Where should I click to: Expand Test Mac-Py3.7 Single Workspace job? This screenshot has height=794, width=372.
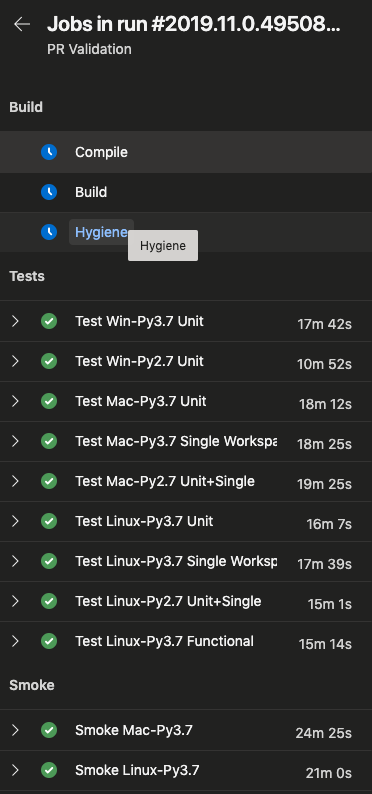coord(15,441)
